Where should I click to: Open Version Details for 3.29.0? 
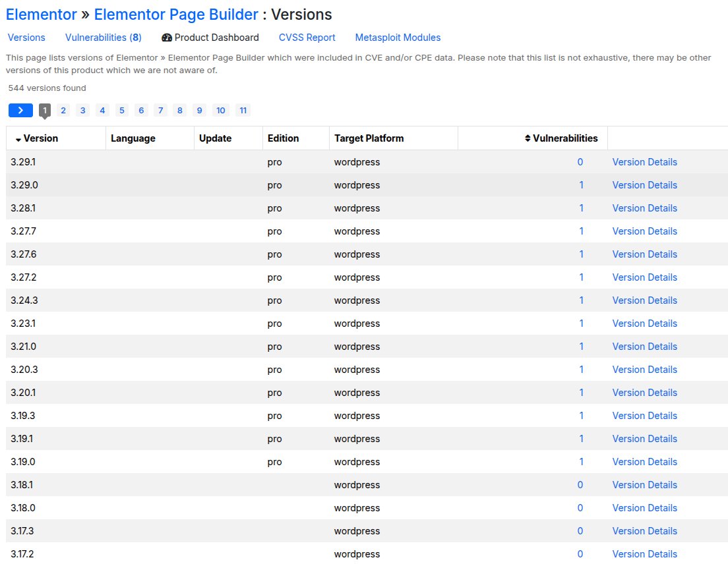click(644, 185)
